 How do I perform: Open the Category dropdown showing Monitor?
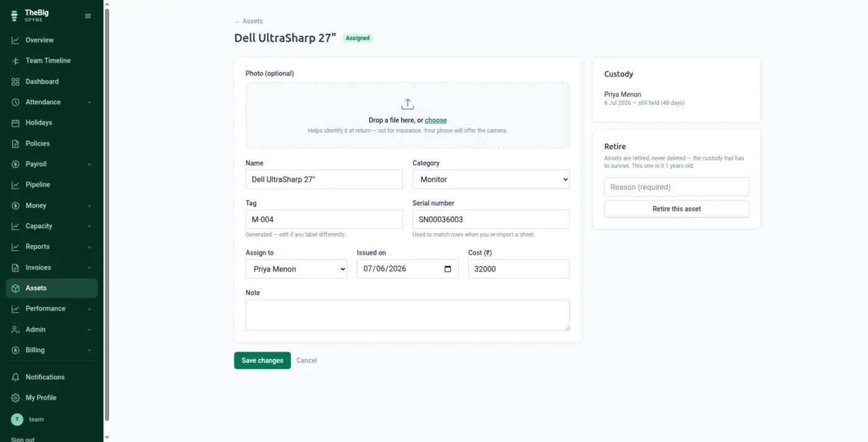point(491,179)
